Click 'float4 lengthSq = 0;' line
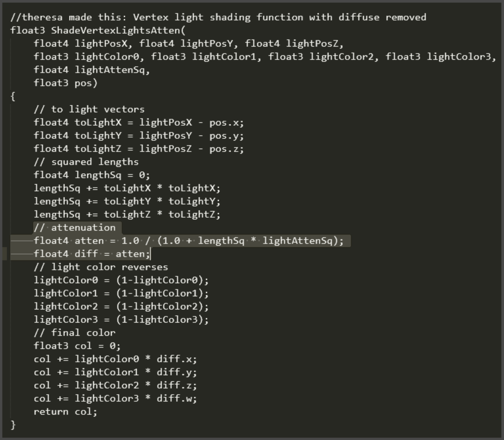The width and height of the screenshot is (504, 440). coord(92,175)
